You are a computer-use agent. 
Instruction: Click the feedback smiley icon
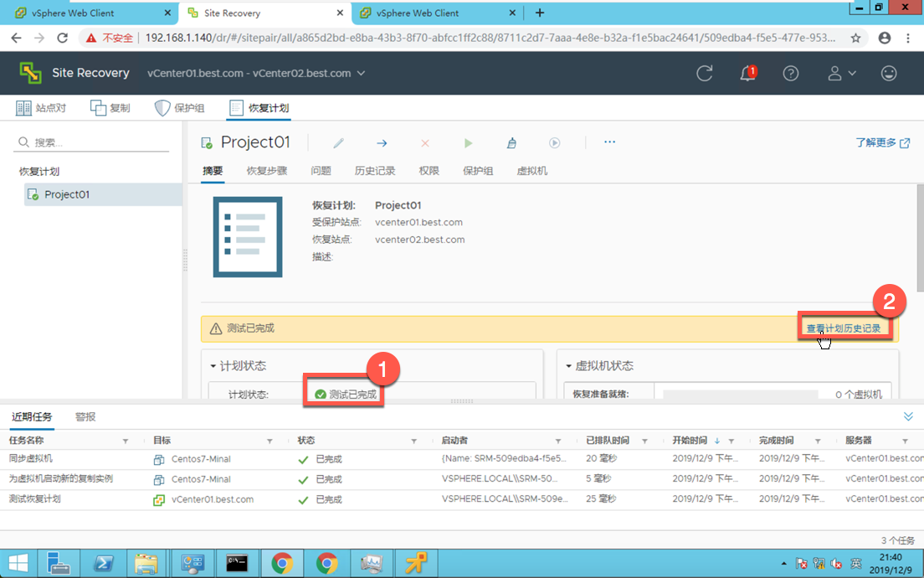889,73
